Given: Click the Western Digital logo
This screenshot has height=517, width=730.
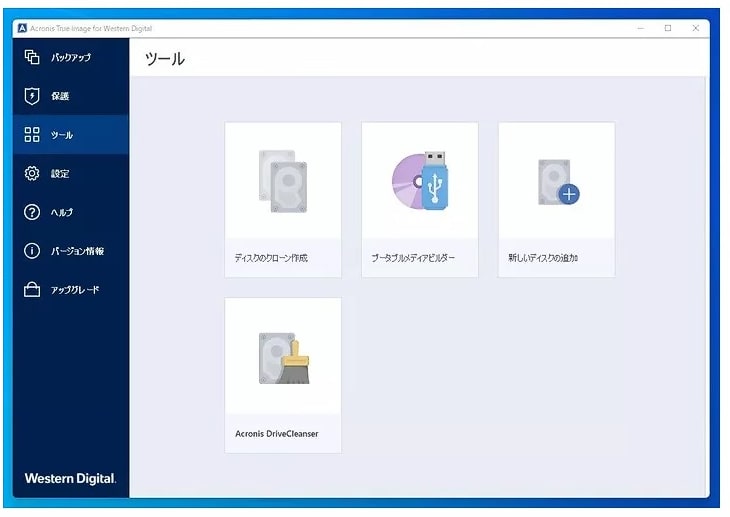Looking at the screenshot, I should click(x=70, y=479).
